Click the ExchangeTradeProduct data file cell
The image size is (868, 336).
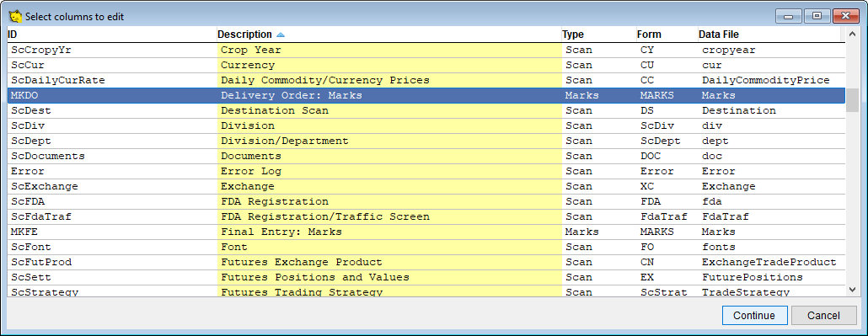click(x=771, y=262)
